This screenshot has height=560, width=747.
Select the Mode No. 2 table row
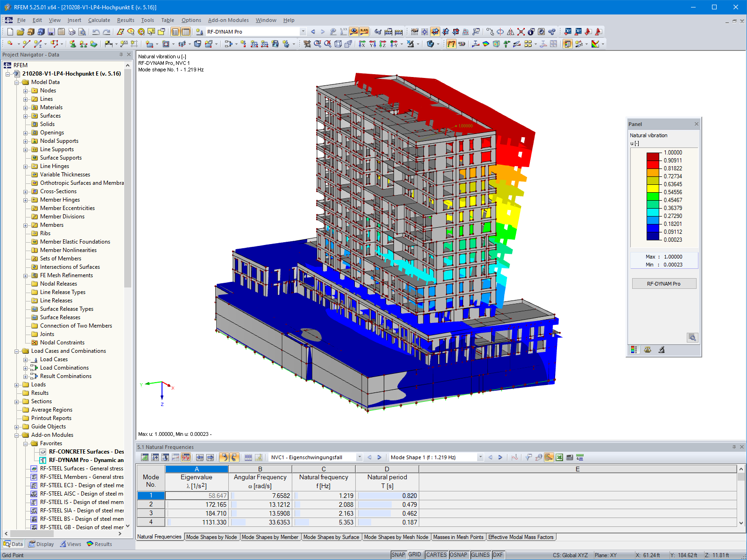tap(150, 504)
